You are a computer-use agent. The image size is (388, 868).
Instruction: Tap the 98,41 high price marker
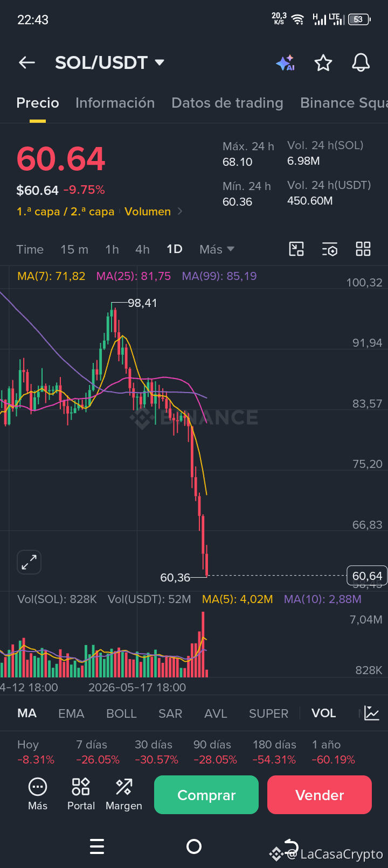point(142,303)
